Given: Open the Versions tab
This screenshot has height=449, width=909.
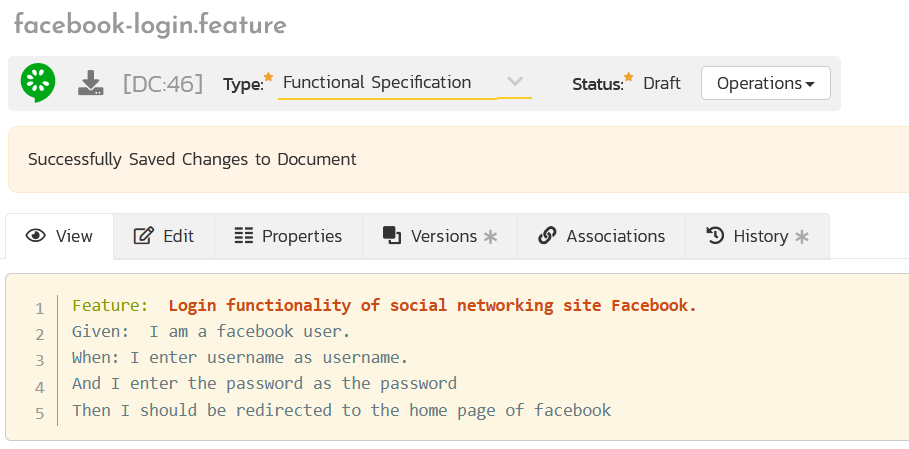Looking at the screenshot, I should click(440, 236).
